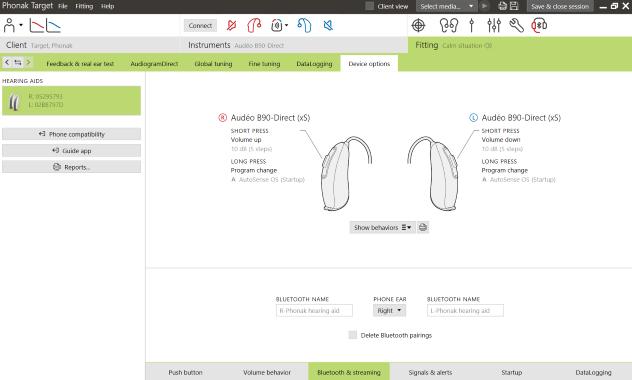This screenshot has height=380, width=632.
Task: Open the Fitting menu
Action: click(x=84, y=6)
